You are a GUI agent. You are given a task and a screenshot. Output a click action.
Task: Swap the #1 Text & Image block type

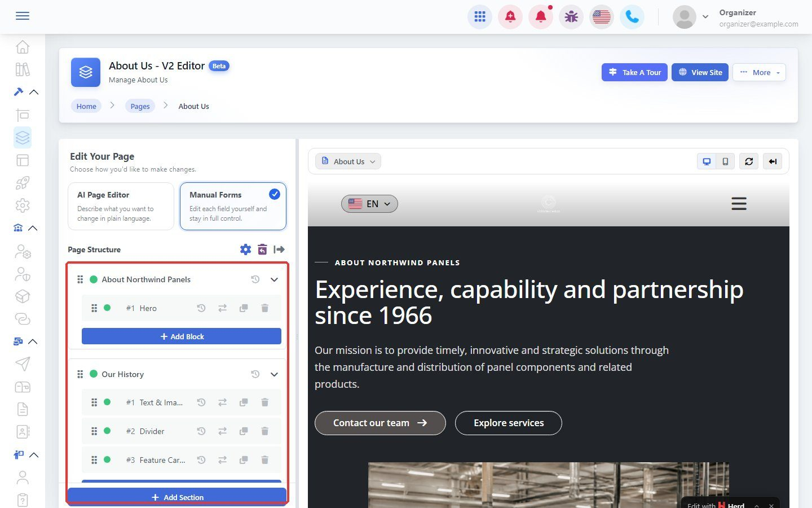click(x=223, y=402)
